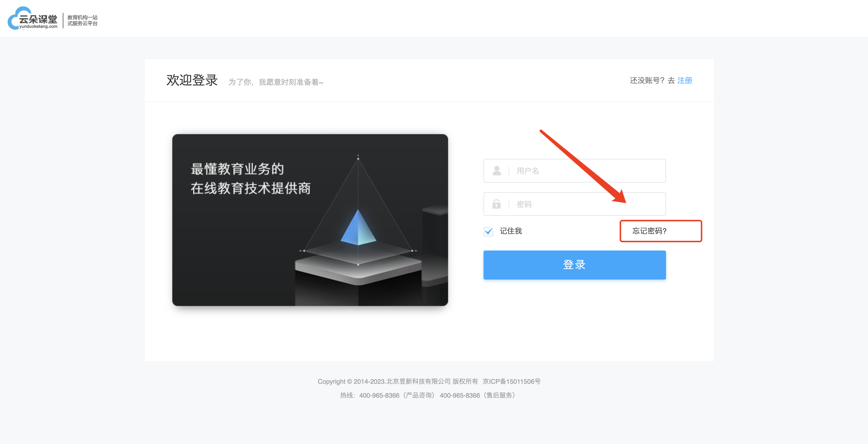This screenshot has height=444, width=868.
Task: Click the blue pyramid graphic in banner
Action: click(358, 227)
